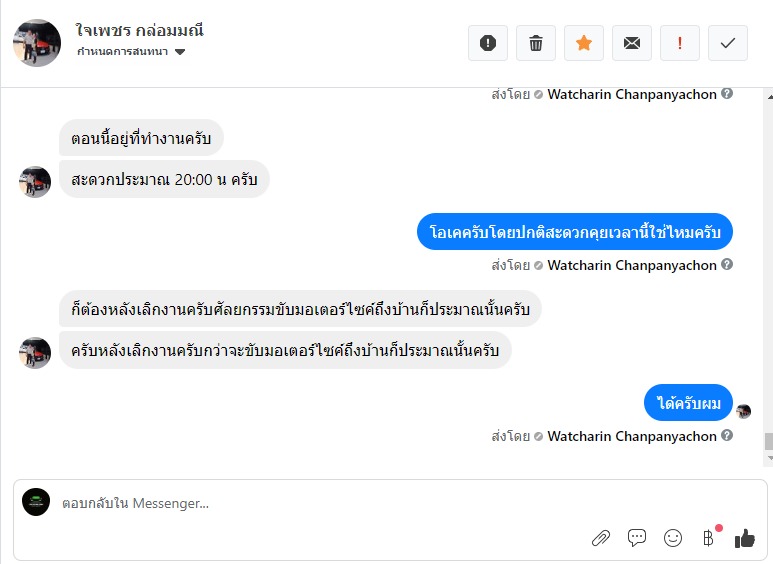Click scrollbar up arrow in chat
Screen dimensions: 773x564
click(770, 97)
